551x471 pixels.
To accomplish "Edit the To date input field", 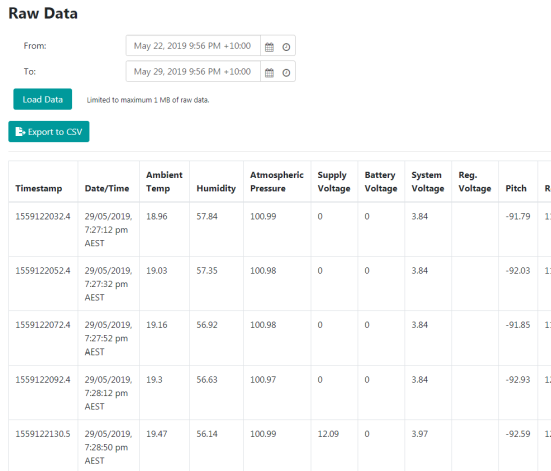I will pos(193,72).
